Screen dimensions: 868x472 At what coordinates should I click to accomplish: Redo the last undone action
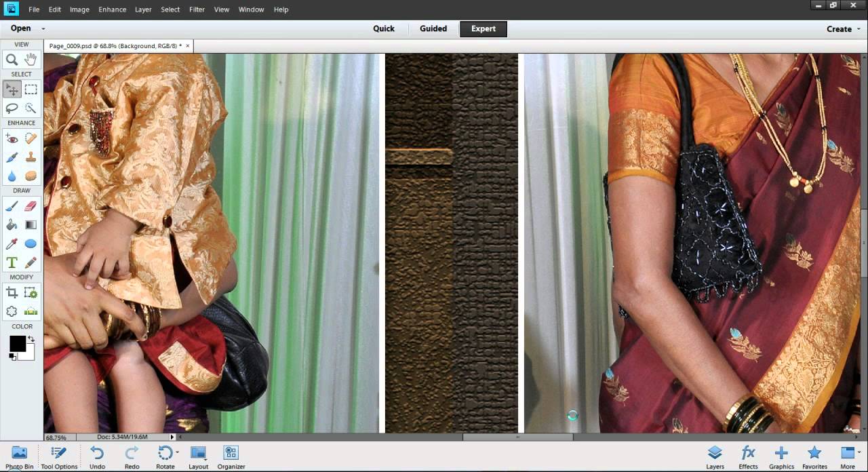click(132, 457)
